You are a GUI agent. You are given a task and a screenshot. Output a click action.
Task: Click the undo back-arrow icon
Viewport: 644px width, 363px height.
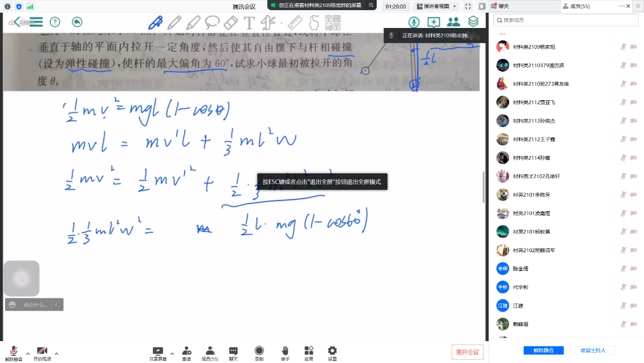click(77, 22)
